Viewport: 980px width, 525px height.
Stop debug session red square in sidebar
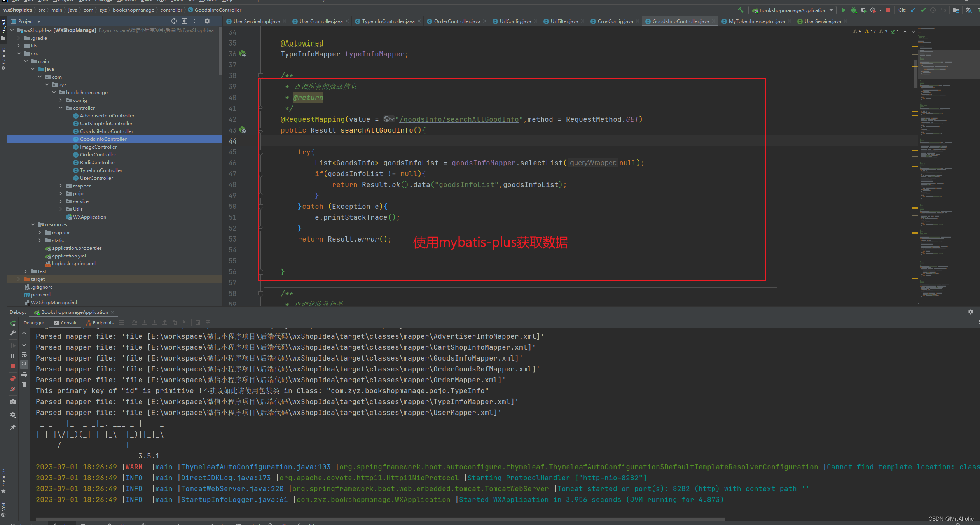13,366
